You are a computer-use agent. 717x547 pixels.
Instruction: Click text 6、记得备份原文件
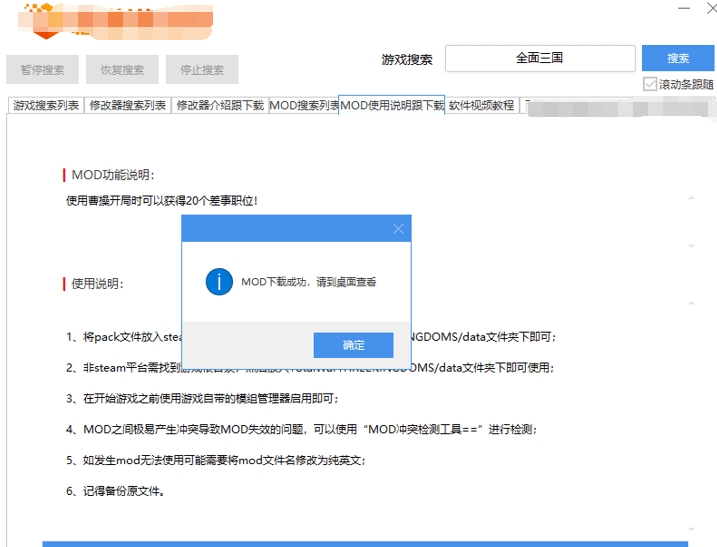(116, 491)
